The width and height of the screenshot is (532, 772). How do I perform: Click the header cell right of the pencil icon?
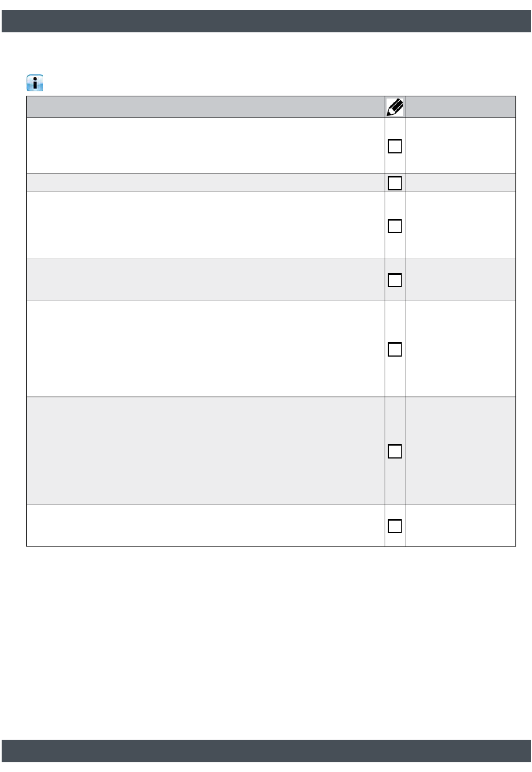[x=460, y=107]
